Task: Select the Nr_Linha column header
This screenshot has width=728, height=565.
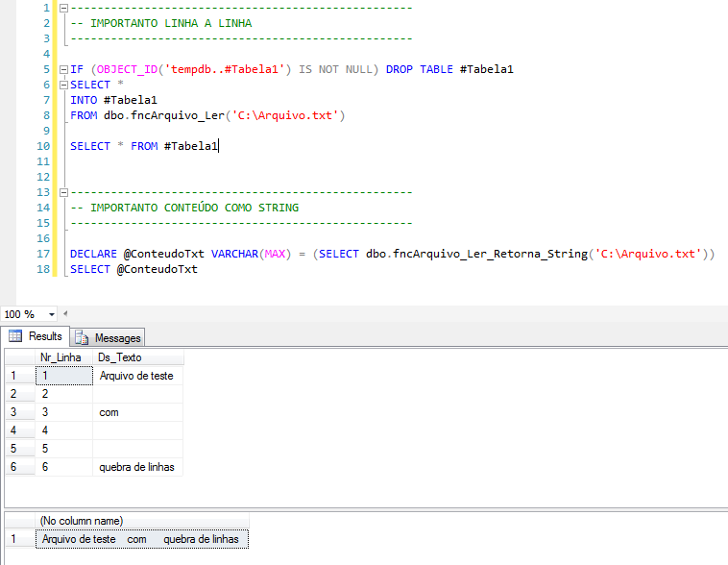Action: [x=63, y=357]
